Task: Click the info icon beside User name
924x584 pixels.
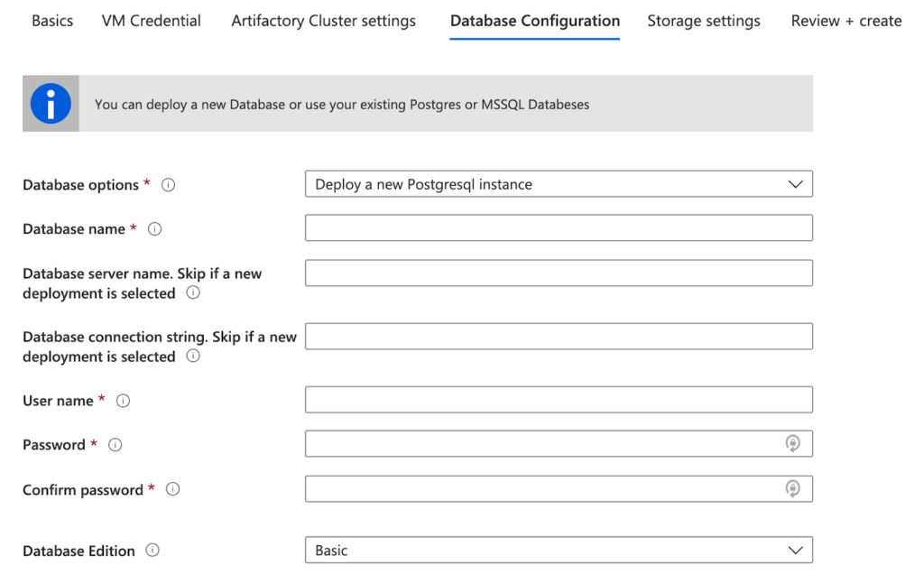Action: [x=124, y=401]
